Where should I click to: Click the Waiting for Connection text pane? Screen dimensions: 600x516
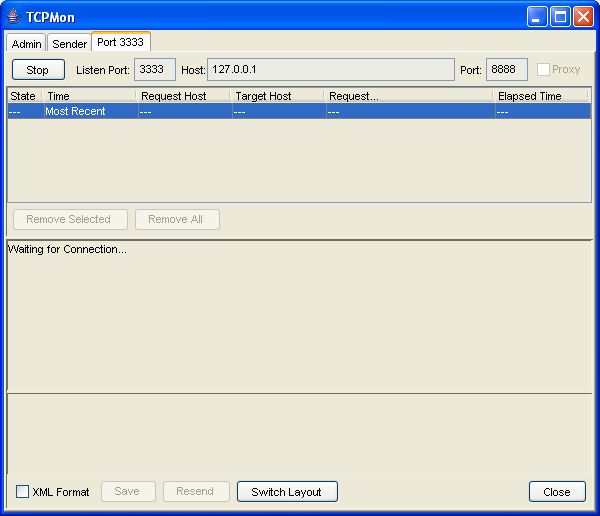[300, 315]
